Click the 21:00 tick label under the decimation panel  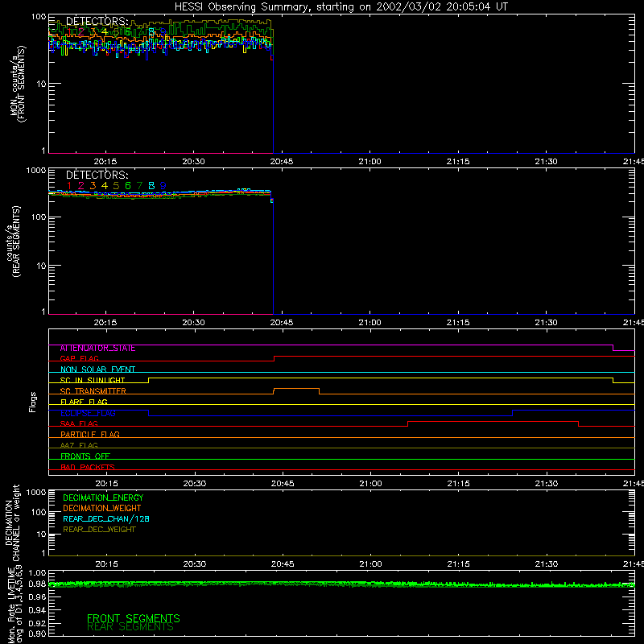click(371, 564)
